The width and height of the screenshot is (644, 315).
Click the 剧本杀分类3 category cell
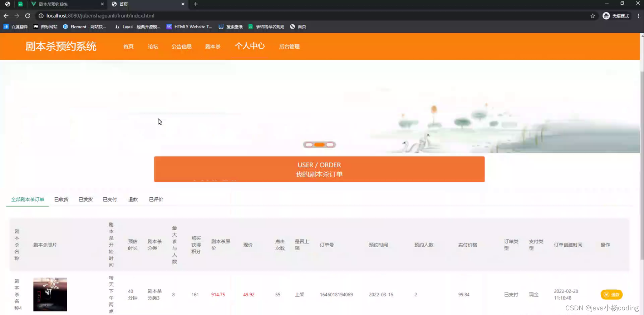[x=154, y=294]
